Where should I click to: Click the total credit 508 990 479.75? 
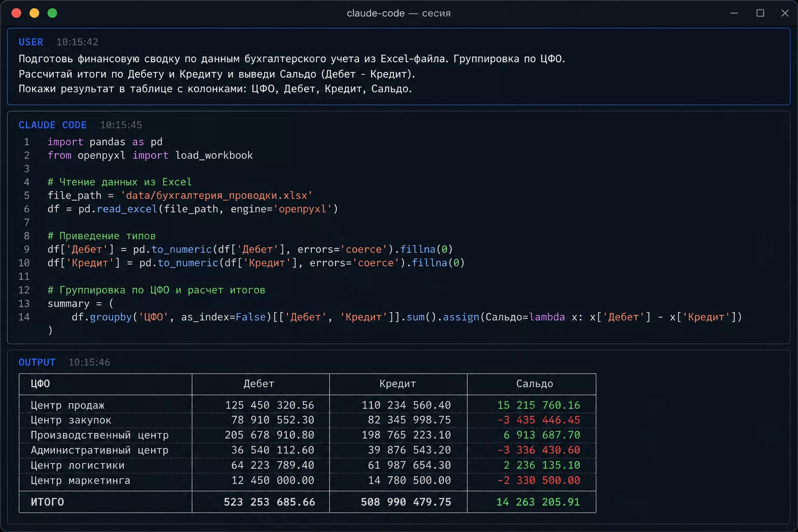[406, 502]
